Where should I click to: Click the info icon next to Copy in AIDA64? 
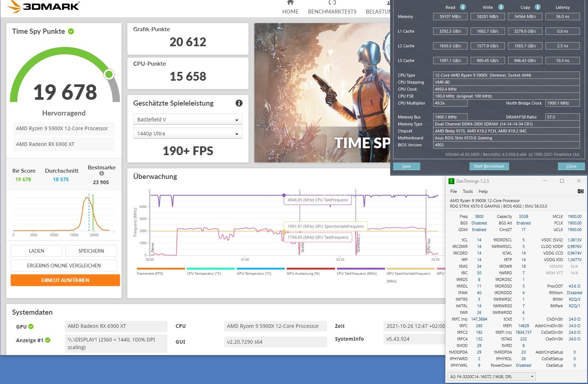point(538,7)
